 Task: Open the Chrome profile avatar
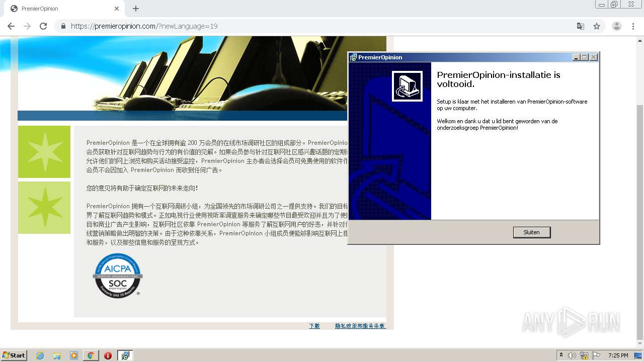coord(617,26)
